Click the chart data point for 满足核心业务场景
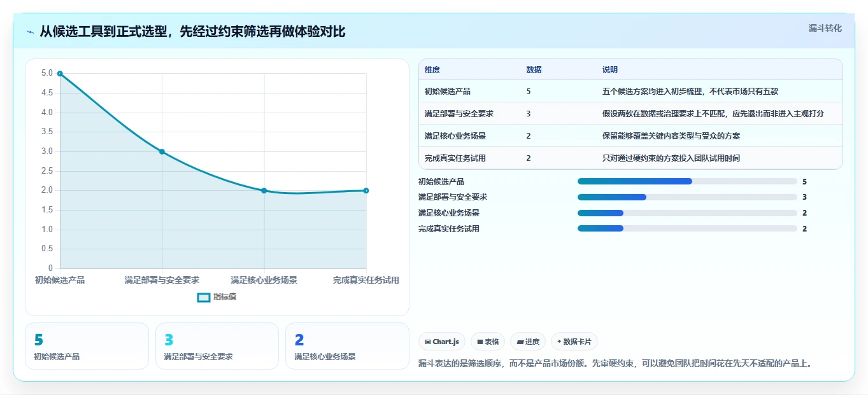Screen dimensions: 868x395 click(x=264, y=191)
